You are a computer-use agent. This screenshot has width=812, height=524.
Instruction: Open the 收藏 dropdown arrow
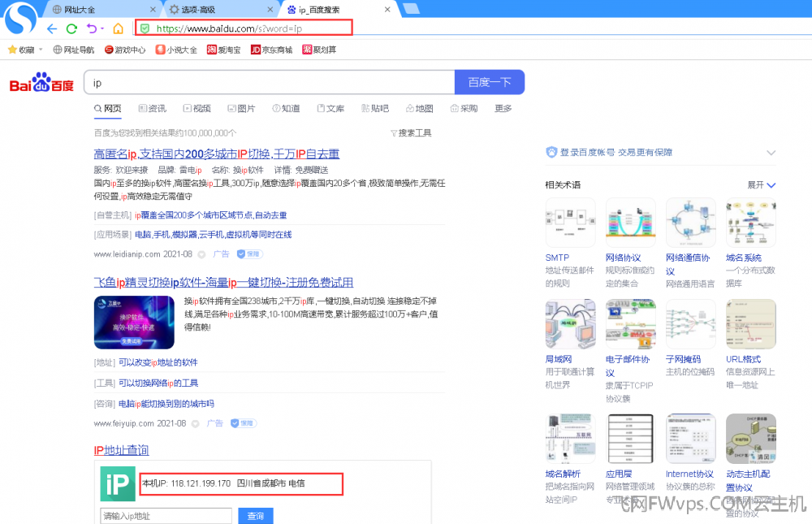click(x=41, y=50)
